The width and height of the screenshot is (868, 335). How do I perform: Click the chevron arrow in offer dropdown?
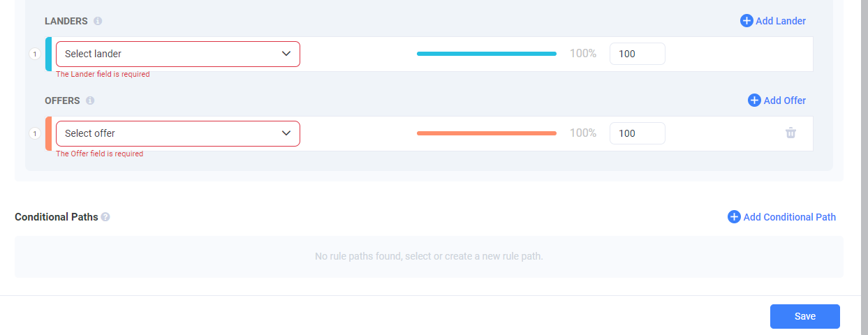[x=286, y=133]
